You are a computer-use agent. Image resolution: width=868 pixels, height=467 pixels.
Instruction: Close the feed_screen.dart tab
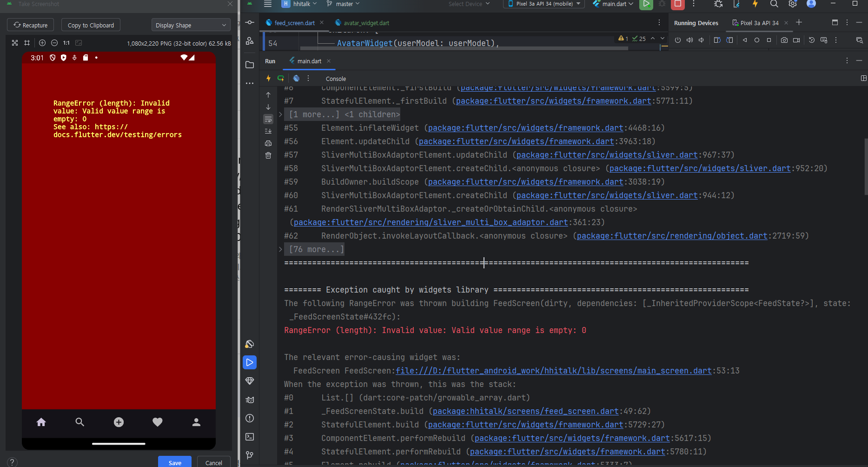coord(322,22)
